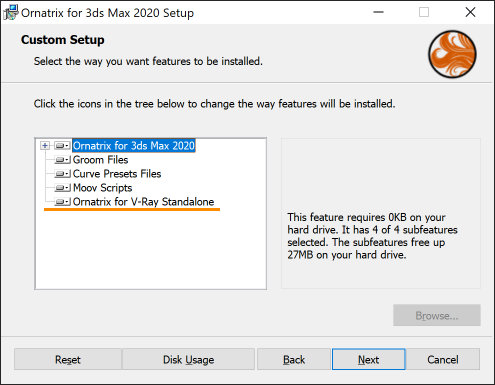Open the Disk Usage dialog
The height and width of the screenshot is (385, 495).
pos(188,359)
